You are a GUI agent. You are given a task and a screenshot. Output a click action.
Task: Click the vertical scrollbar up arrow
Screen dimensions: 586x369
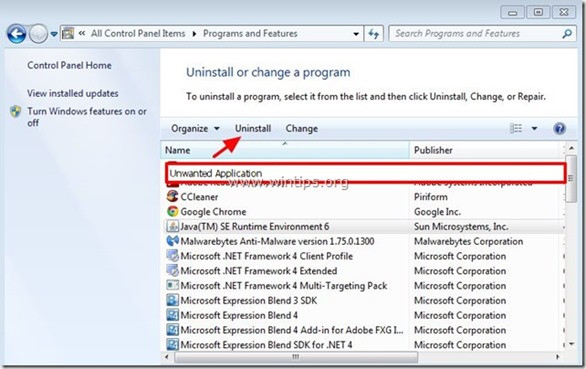click(x=571, y=148)
